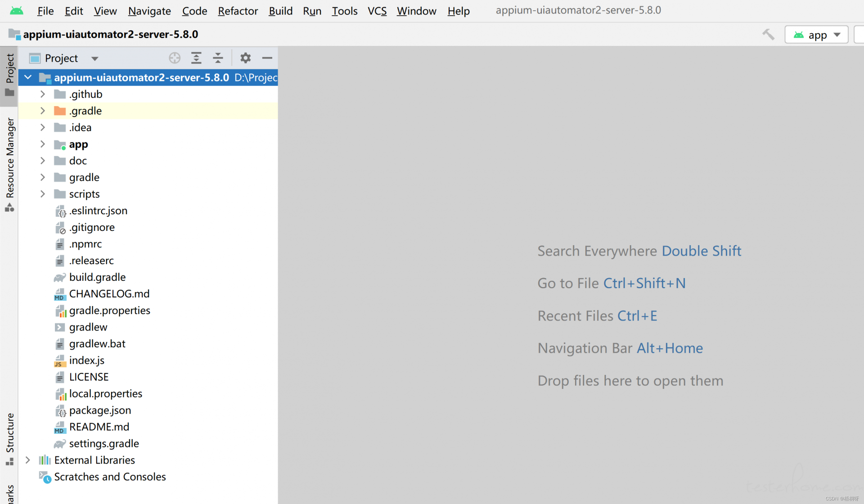Click the Collapse All icon in Project panel
The image size is (864, 504).
point(218,58)
